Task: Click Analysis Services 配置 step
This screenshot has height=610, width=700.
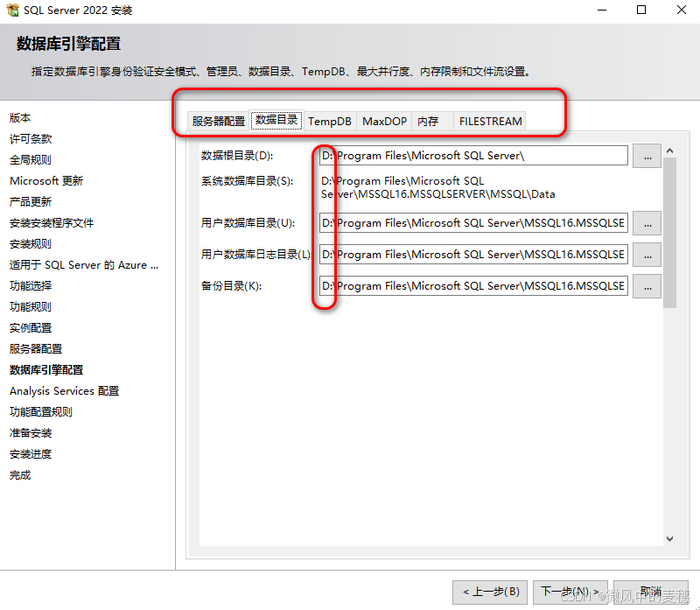Action: point(64,390)
